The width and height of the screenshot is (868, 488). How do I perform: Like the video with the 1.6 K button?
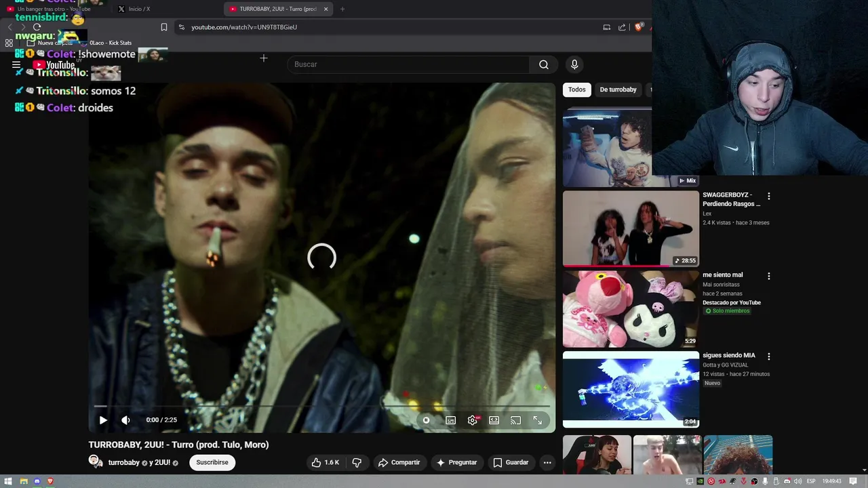[325, 462]
